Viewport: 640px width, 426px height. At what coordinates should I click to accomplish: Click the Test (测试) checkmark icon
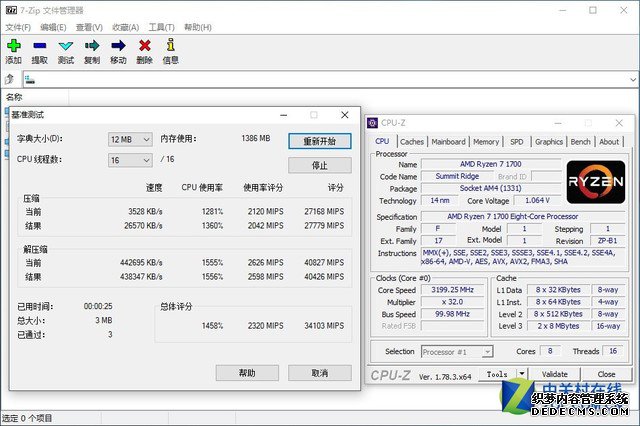[66, 46]
